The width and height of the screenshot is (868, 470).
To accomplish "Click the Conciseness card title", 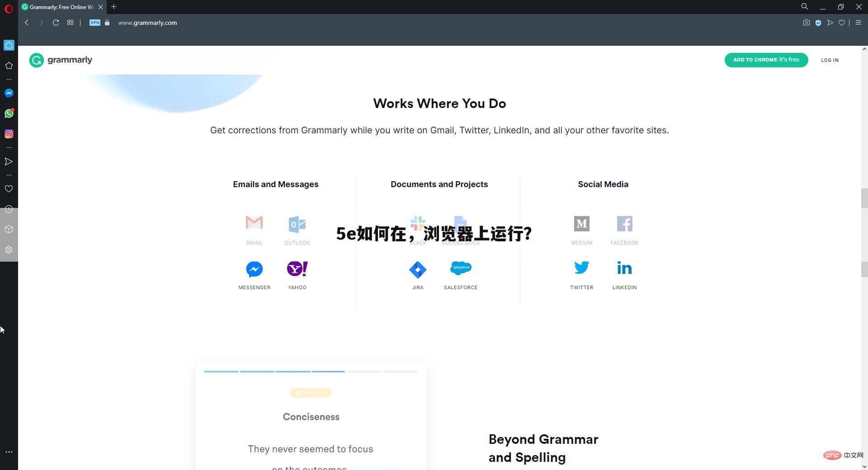I will click(311, 417).
